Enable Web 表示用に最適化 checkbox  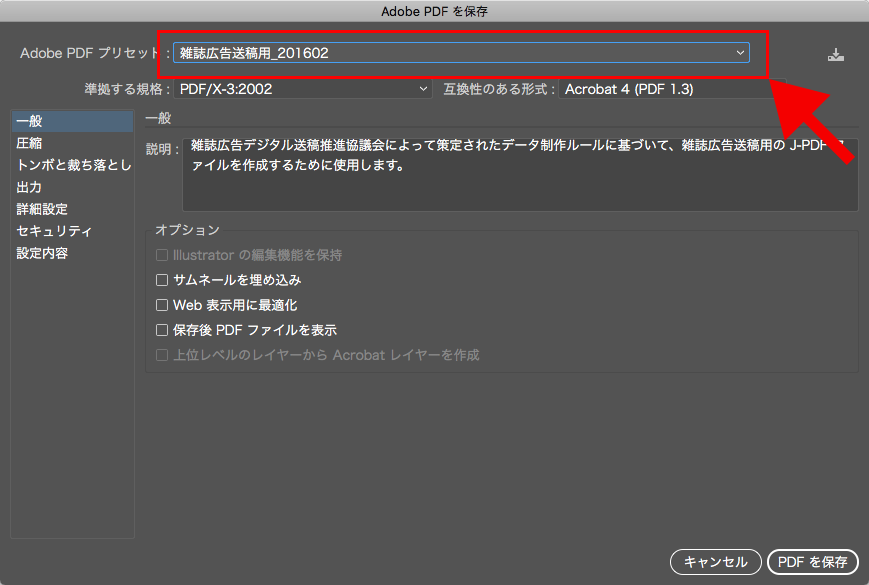[162, 305]
